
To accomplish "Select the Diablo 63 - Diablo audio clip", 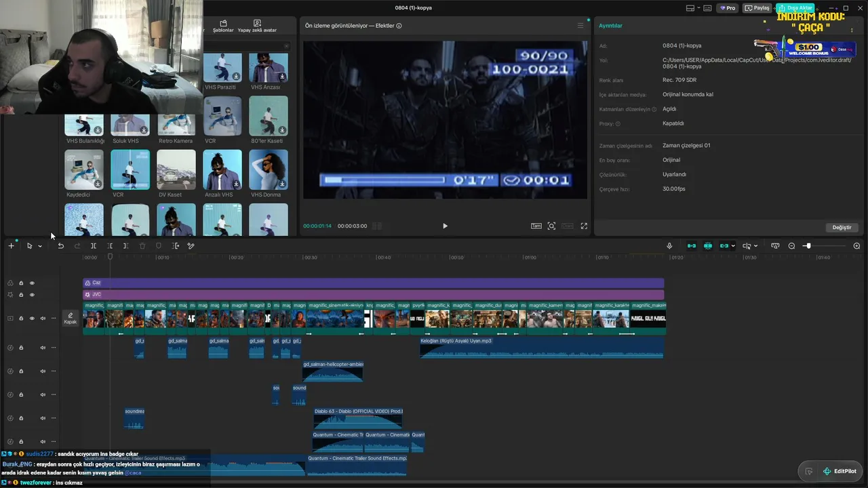I will (x=358, y=418).
